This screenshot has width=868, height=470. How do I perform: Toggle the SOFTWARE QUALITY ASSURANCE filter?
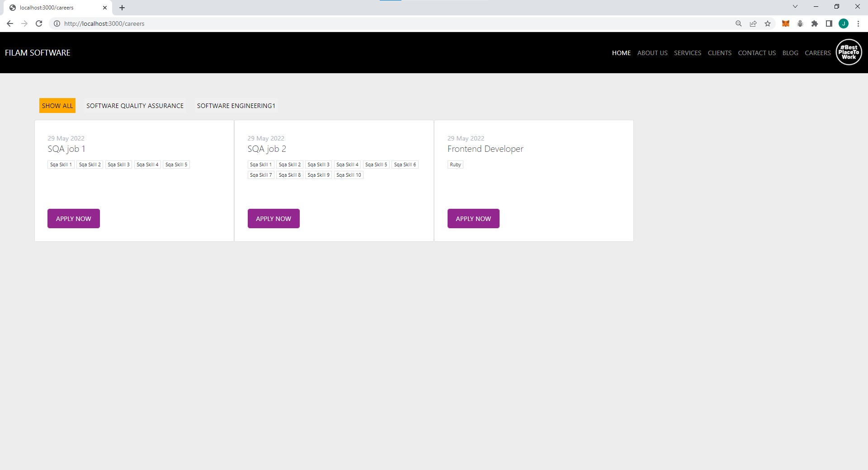(x=135, y=105)
